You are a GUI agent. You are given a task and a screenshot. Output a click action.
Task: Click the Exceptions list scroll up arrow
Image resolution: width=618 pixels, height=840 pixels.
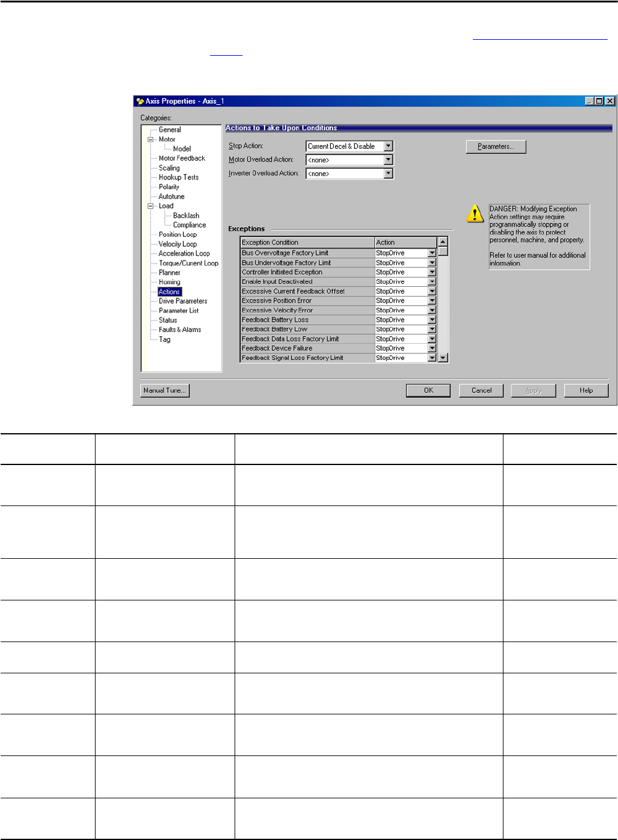click(443, 242)
